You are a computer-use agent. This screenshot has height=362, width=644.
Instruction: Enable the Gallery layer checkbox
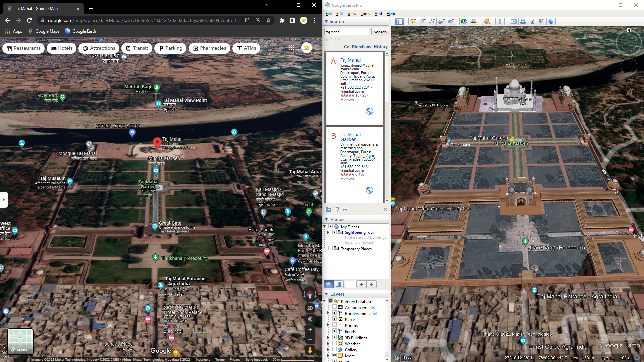pos(334,349)
